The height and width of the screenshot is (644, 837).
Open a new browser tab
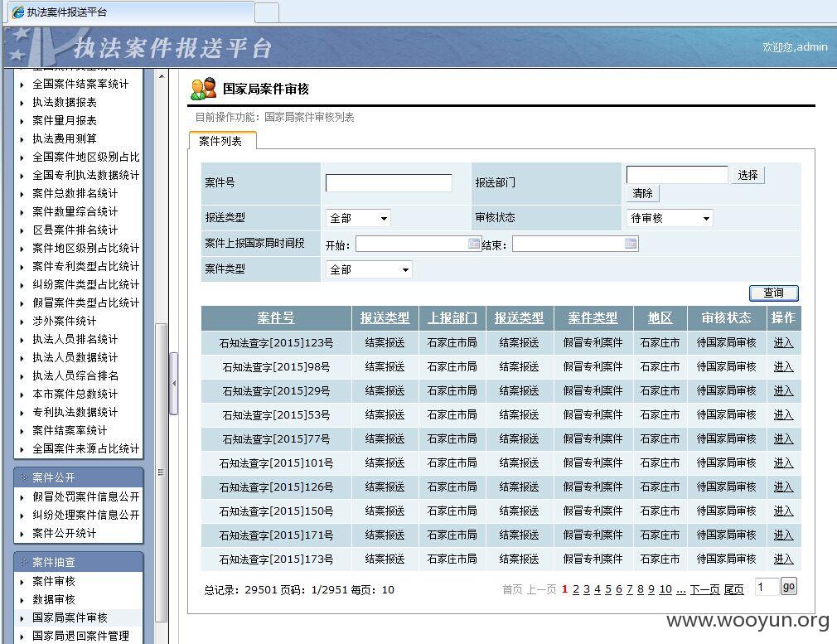267,12
